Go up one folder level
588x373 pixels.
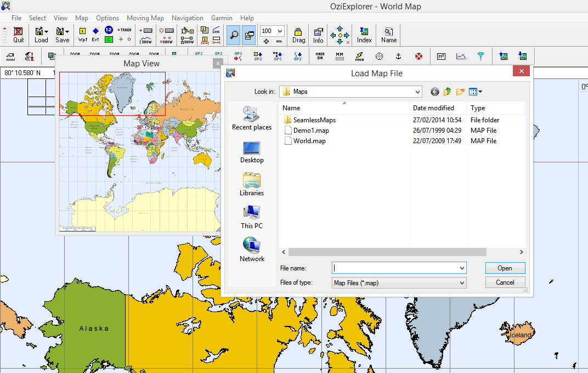coord(448,92)
